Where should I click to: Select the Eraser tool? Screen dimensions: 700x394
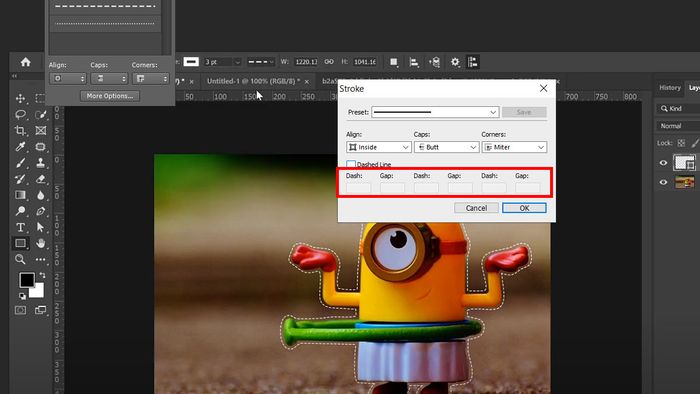[x=41, y=179]
